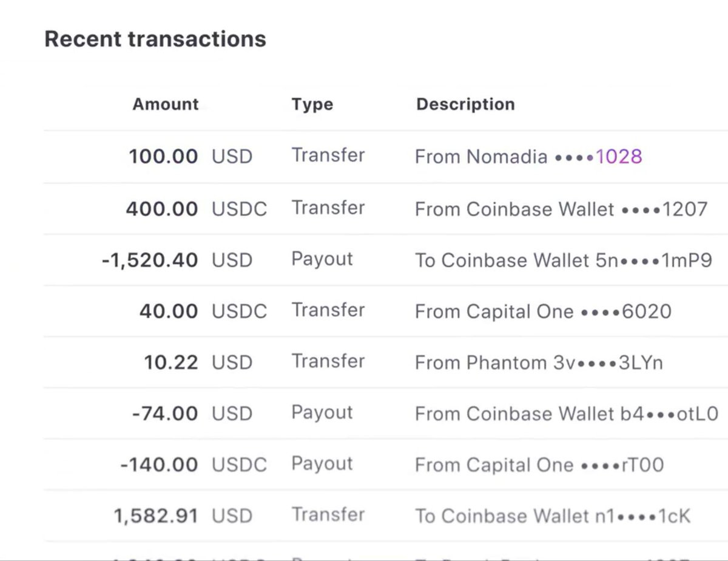This screenshot has width=728, height=561.
Task: Open the -74.00 USD payout transaction
Action: [x=386, y=413]
